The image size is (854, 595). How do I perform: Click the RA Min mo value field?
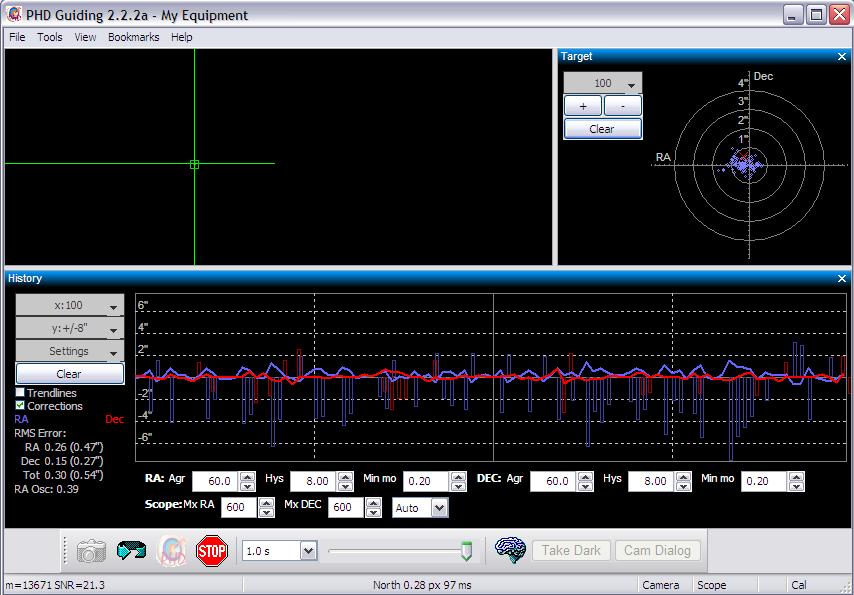point(427,481)
